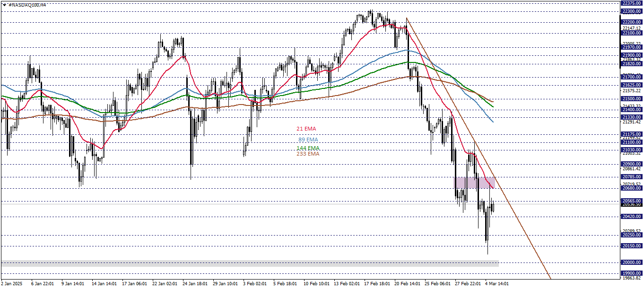Click the 3 Feb 02:01 time axis label
Image resolution: width=644 pixels, height=289 pixels.
coord(255,284)
